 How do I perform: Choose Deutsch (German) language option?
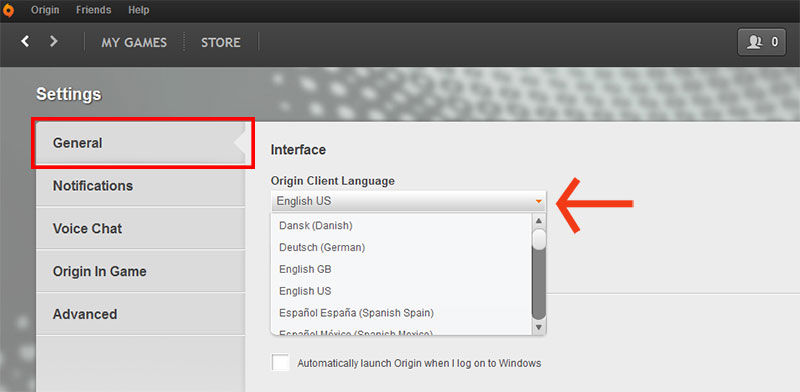[401, 247]
